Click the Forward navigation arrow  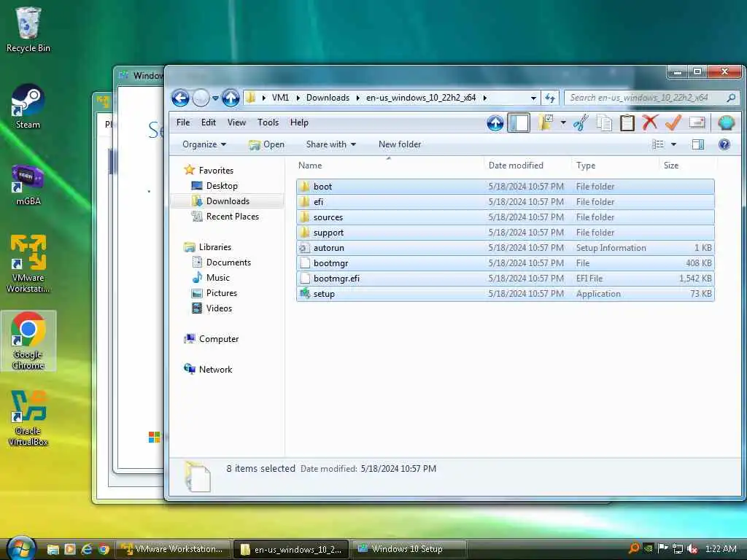pyautogui.click(x=201, y=98)
